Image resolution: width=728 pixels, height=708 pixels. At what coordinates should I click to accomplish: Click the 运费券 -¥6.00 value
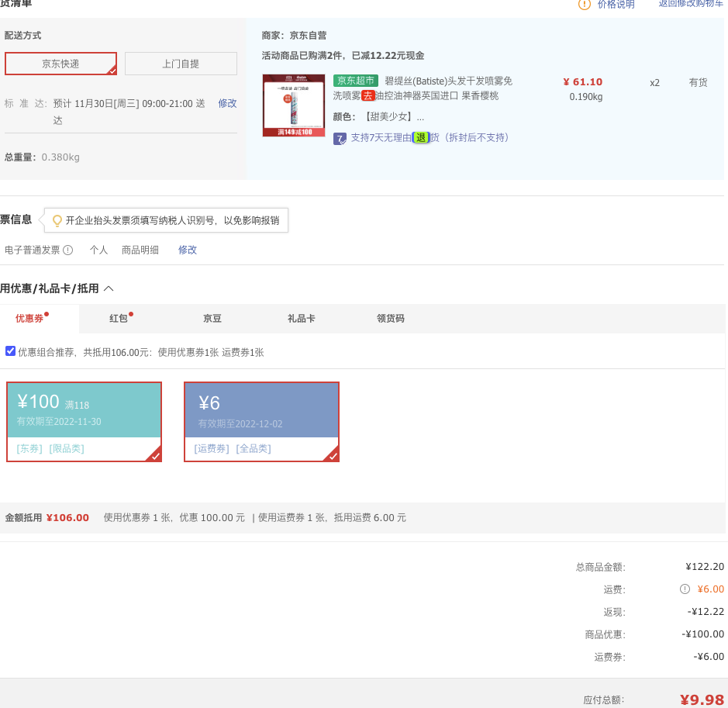709,657
